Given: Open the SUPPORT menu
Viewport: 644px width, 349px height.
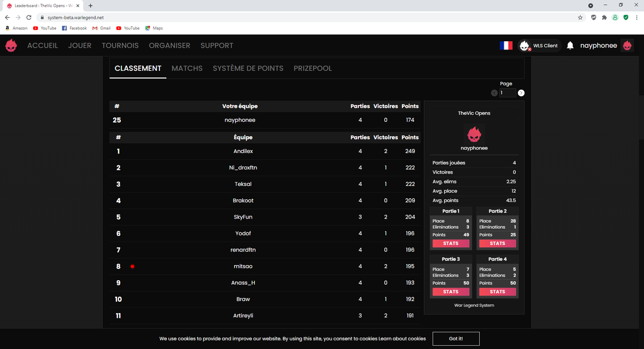Looking at the screenshot, I should [x=217, y=46].
